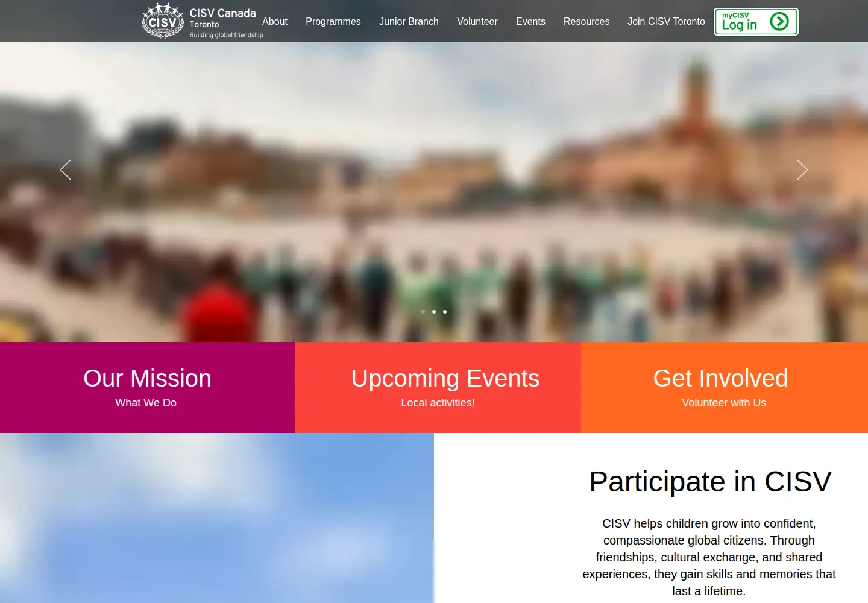Open the Volunteer menu item
Image resolution: width=868 pixels, height=603 pixels.
point(477,21)
